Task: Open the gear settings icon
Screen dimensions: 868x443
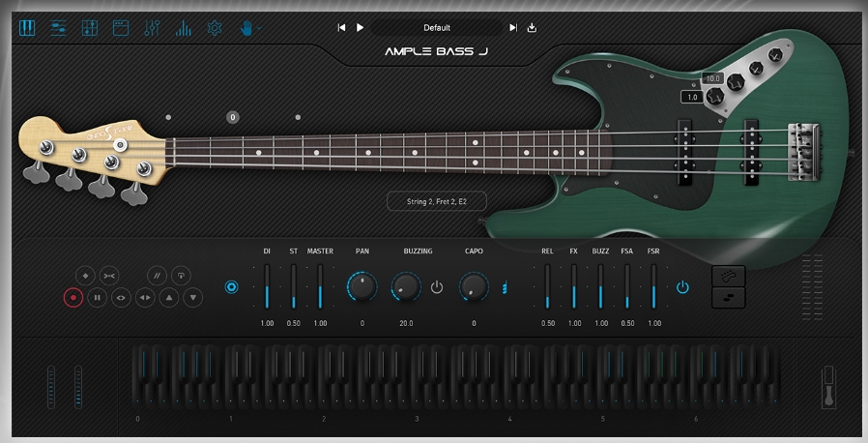Action: pyautogui.click(x=215, y=28)
